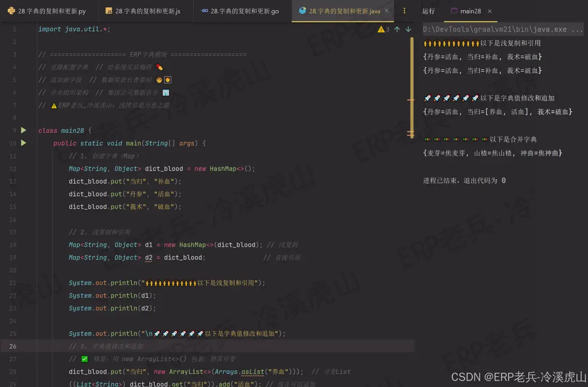This screenshot has height=387, width=588.
Task: Click the console icon on main28 tab
Action: 454,11
